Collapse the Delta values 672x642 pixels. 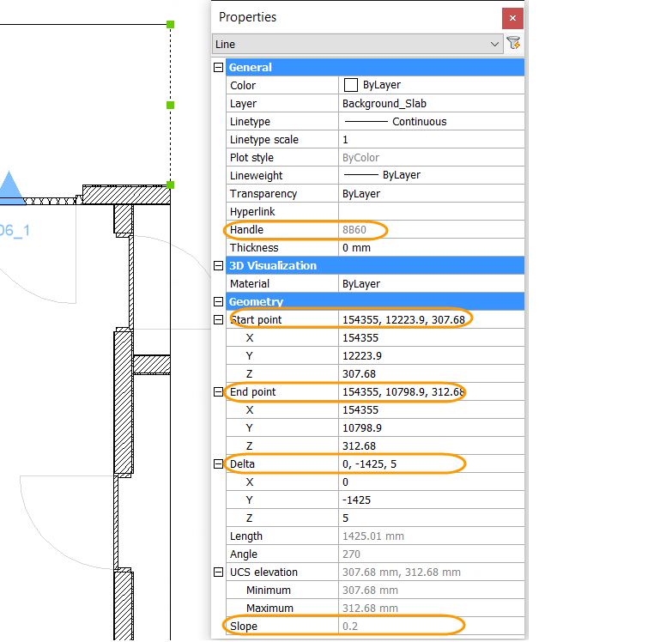218,463
